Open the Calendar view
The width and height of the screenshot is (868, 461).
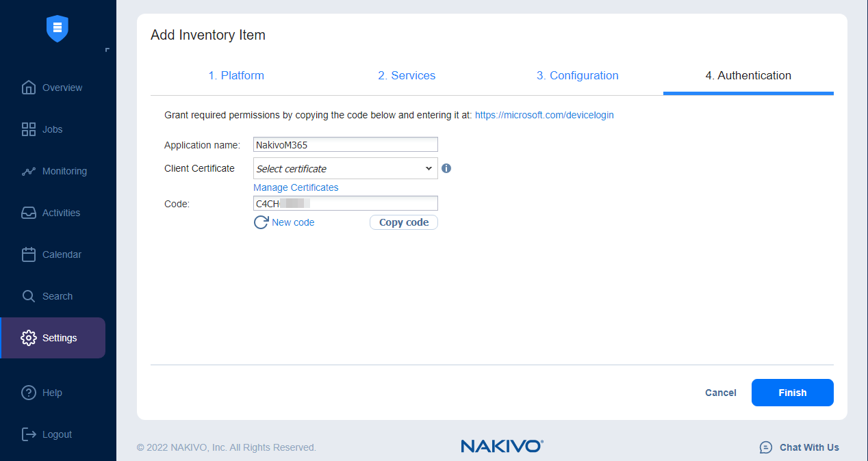pyautogui.click(x=29, y=254)
